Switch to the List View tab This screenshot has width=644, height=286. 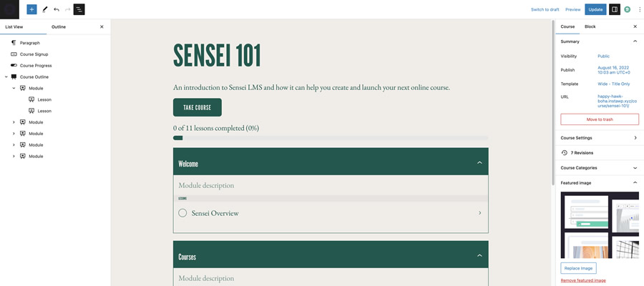[14, 26]
